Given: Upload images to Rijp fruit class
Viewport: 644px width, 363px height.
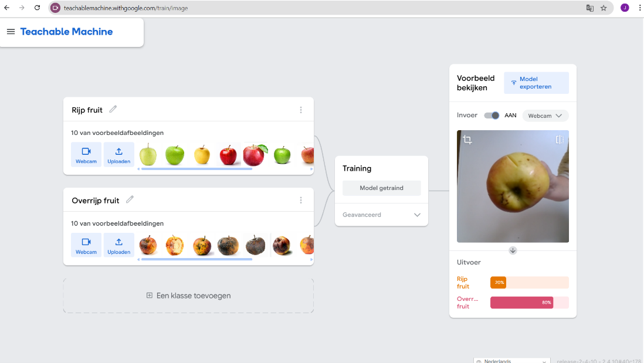Looking at the screenshot, I should pyautogui.click(x=118, y=154).
